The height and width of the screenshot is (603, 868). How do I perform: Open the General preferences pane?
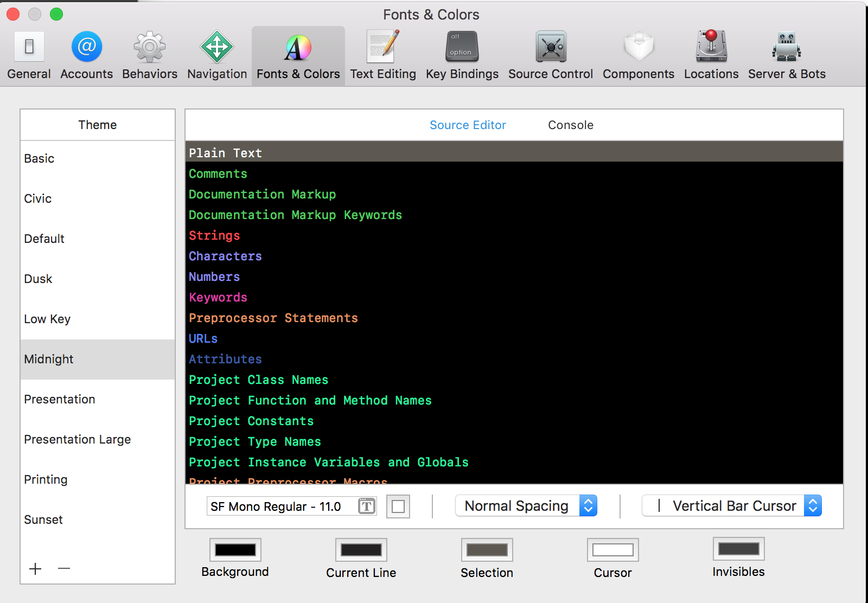click(29, 54)
